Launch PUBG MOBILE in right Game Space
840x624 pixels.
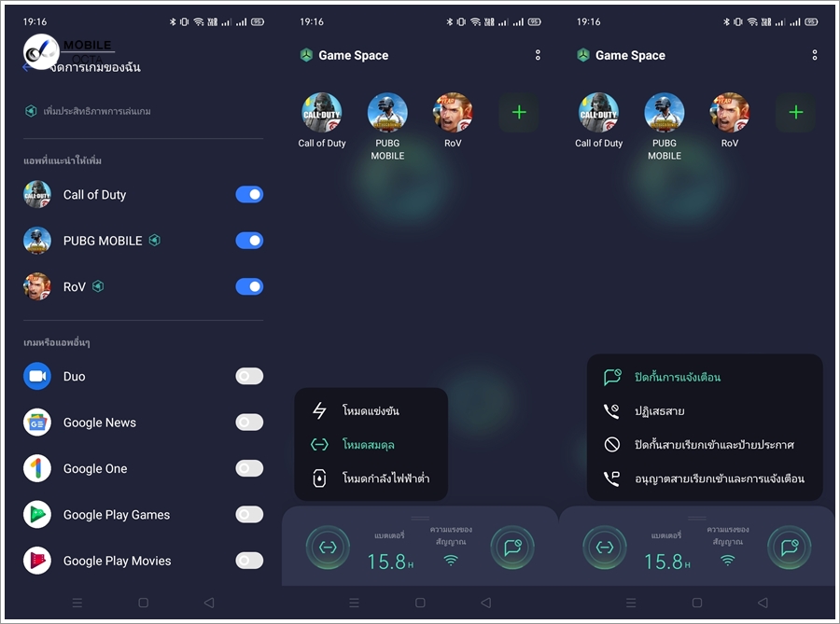point(665,112)
